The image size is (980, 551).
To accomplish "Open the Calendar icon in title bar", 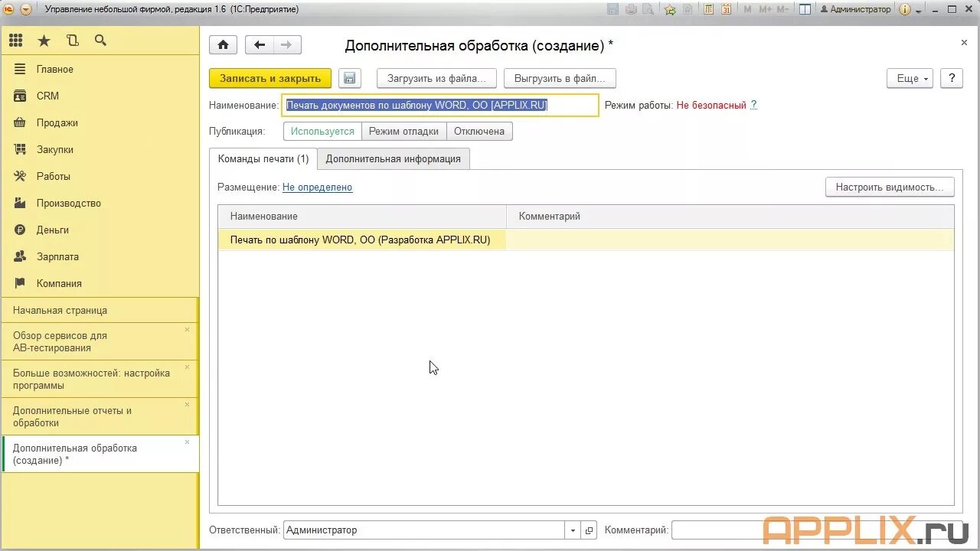I will (x=727, y=9).
